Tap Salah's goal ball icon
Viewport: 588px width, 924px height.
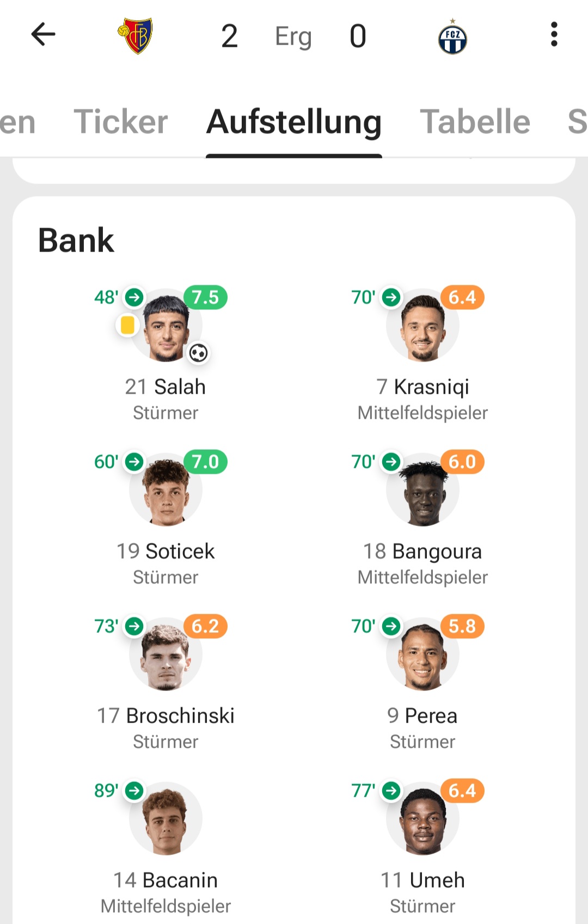[x=198, y=353]
